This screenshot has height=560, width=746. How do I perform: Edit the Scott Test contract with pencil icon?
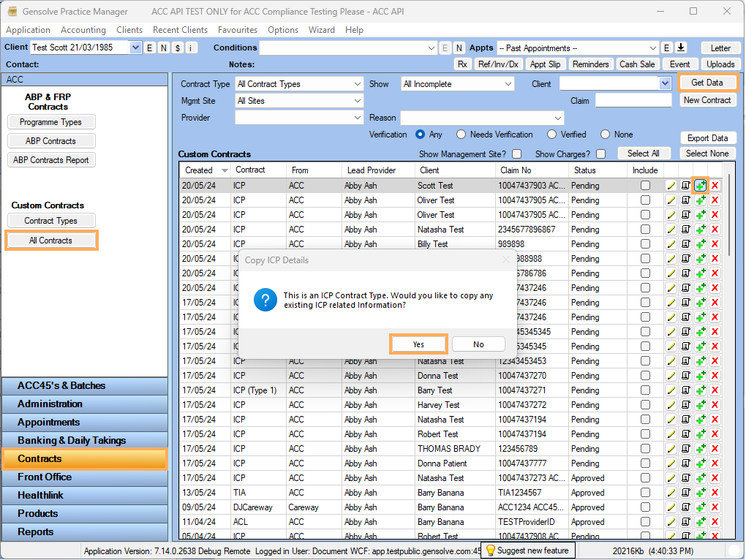click(x=671, y=186)
